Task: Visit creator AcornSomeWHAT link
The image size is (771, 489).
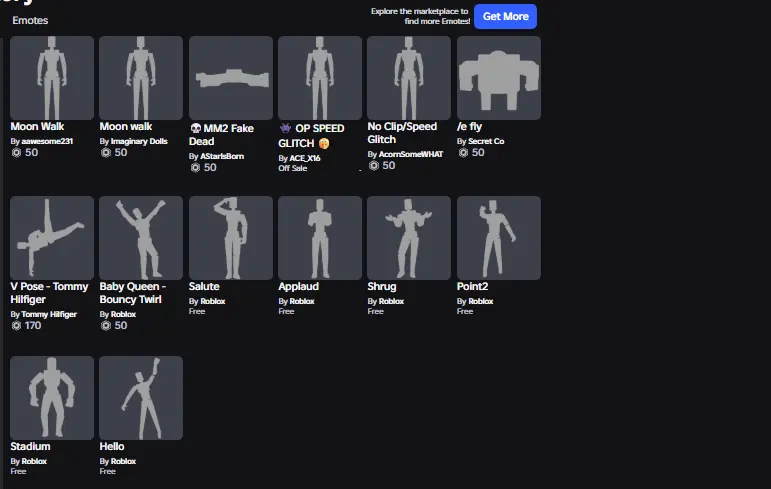Action: (411, 154)
